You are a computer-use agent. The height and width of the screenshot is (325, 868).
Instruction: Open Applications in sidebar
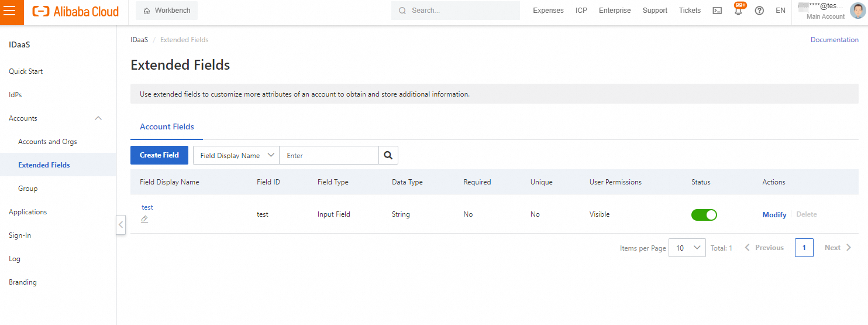click(27, 212)
